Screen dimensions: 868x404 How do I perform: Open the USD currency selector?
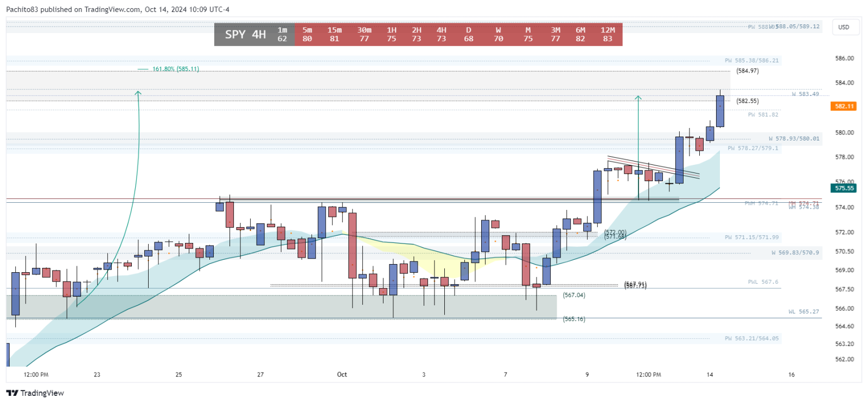[x=844, y=27]
